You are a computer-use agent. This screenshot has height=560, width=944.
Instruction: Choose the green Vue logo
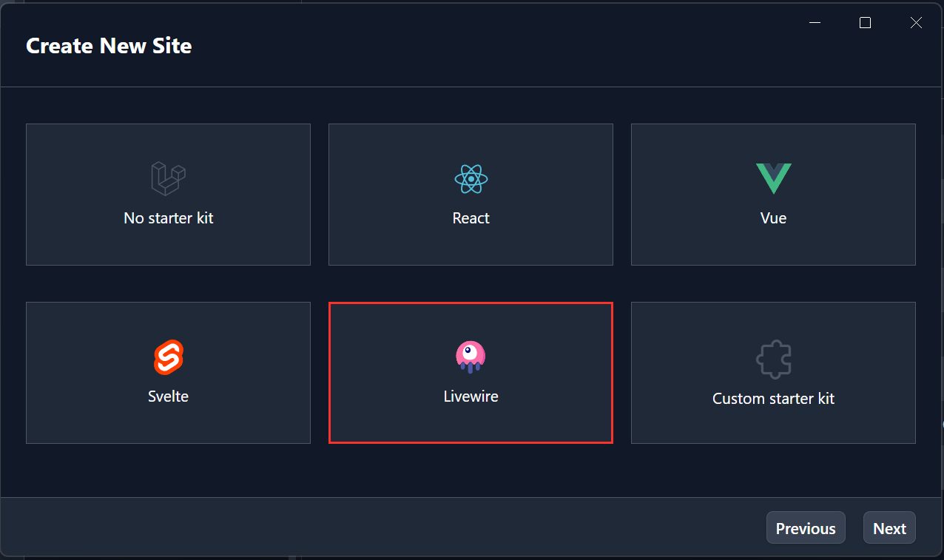(x=773, y=178)
